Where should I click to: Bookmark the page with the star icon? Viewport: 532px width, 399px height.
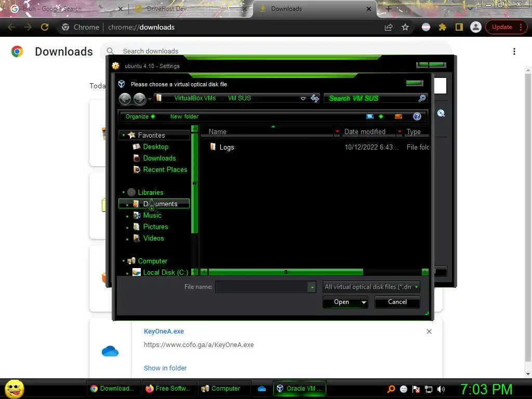(405, 27)
